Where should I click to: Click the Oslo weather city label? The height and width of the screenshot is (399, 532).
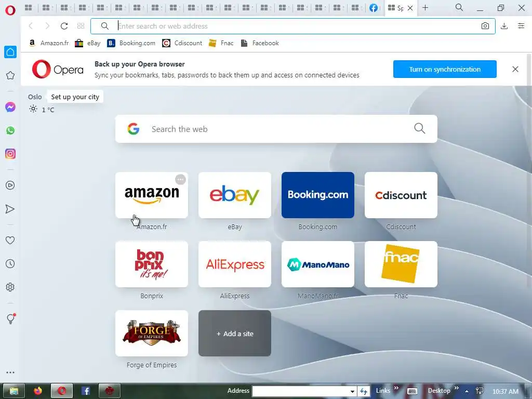tap(35, 97)
